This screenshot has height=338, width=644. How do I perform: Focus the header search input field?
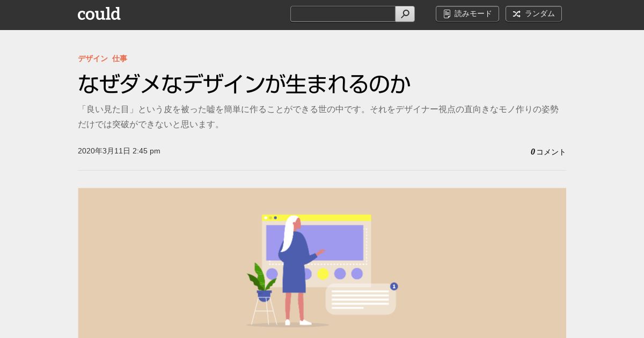tap(343, 14)
